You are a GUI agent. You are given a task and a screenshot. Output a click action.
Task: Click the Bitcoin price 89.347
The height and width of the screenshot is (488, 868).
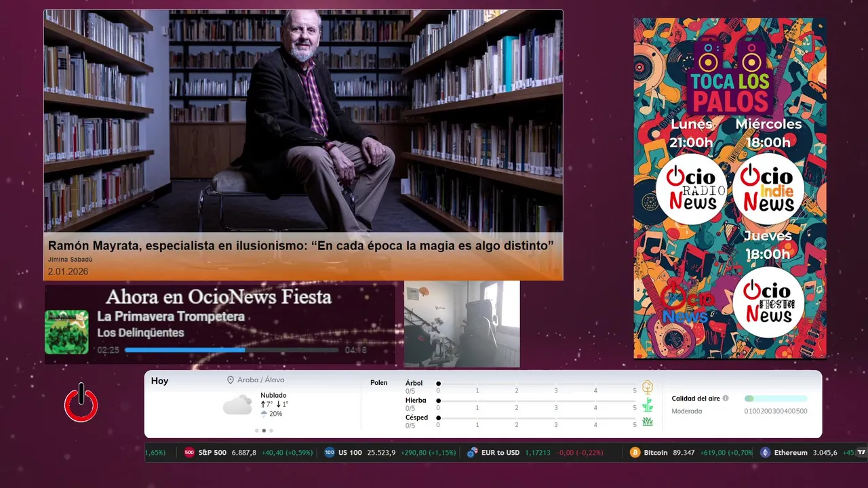pos(684,452)
